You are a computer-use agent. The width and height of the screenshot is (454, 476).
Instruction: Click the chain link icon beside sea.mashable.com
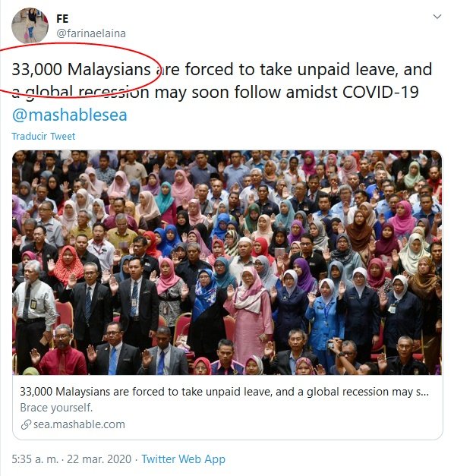coord(26,424)
